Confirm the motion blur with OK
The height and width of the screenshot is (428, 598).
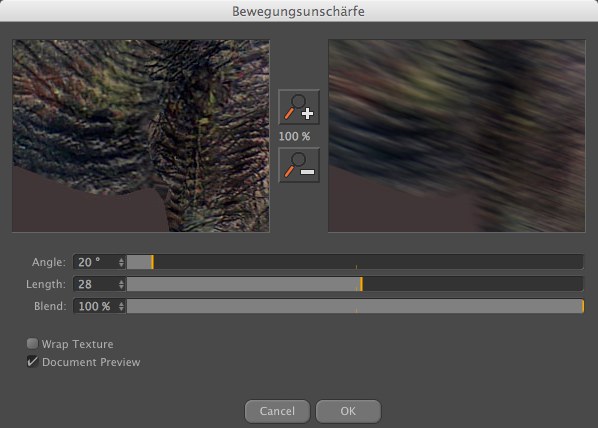[x=348, y=411]
